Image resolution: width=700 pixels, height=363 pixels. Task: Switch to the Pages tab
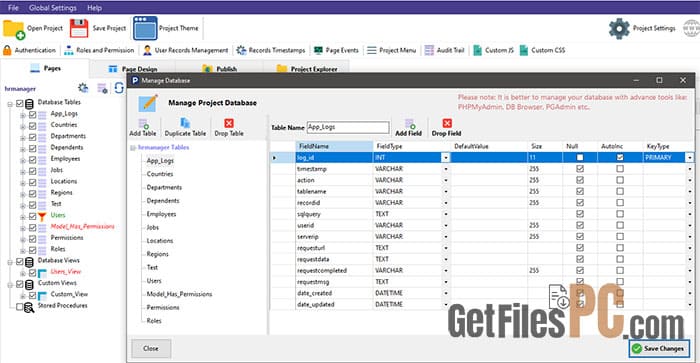click(45, 68)
